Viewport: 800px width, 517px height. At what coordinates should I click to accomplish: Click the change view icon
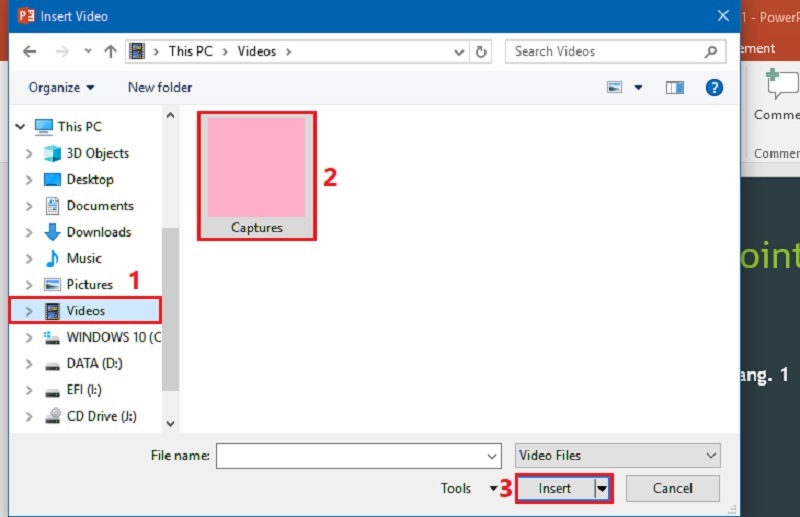[615, 87]
